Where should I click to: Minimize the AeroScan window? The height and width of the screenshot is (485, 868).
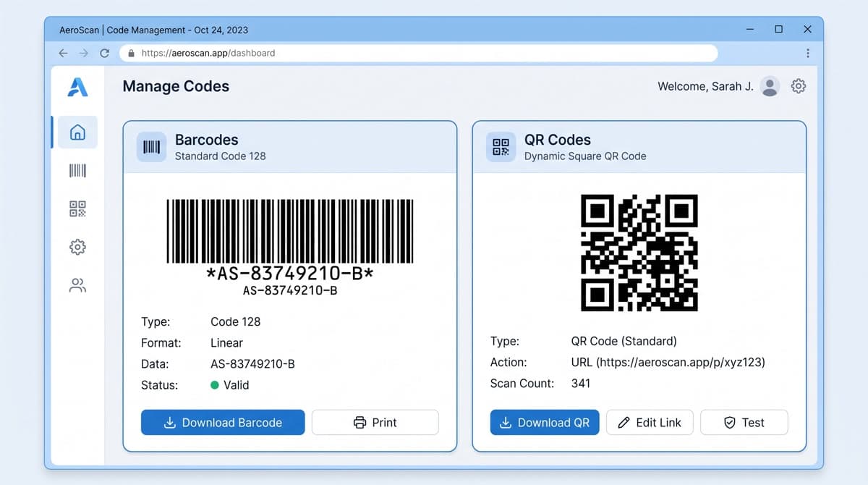[x=750, y=30]
